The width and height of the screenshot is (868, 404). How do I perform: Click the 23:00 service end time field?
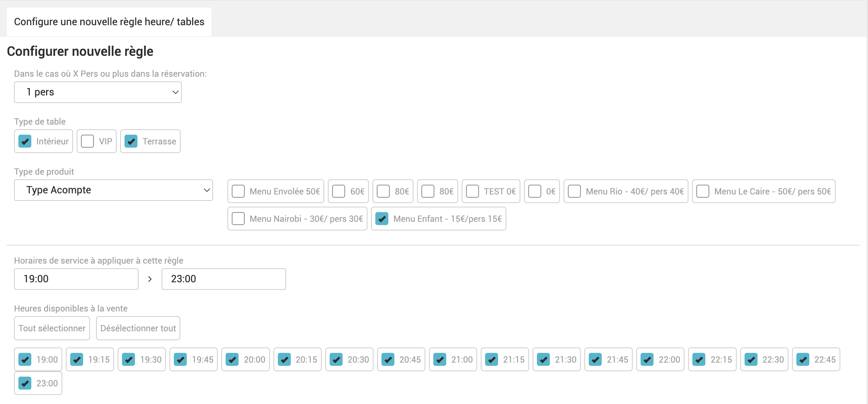click(224, 279)
